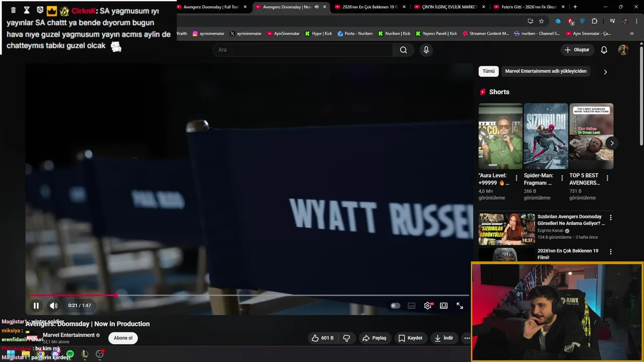Open Windows Start from the taskbar
Viewport: 644px width, 362px height.
(11, 354)
